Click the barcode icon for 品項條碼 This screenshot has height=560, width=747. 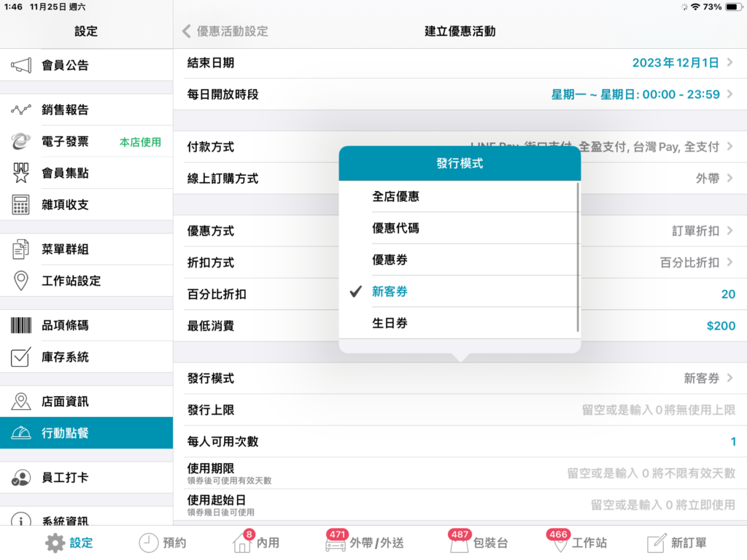pyautogui.click(x=21, y=325)
